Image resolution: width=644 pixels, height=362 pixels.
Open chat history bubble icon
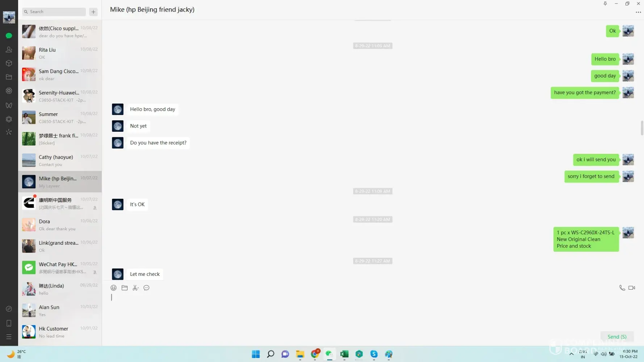tap(146, 288)
